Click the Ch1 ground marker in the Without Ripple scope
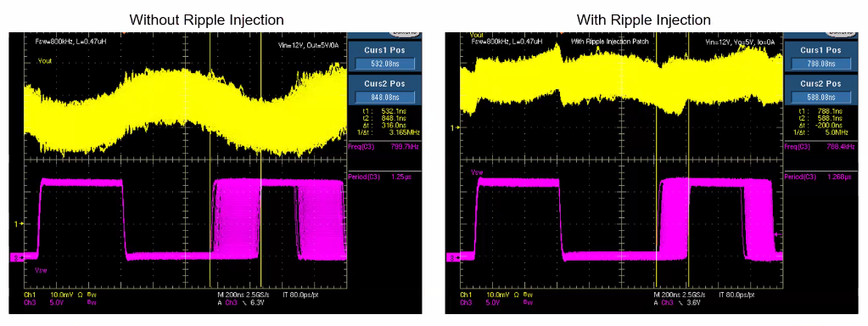Screen dimensions: 868x326 (20, 223)
